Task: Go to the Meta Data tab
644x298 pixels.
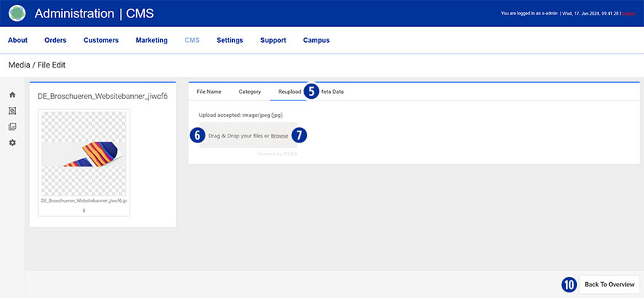Action: coord(333,92)
